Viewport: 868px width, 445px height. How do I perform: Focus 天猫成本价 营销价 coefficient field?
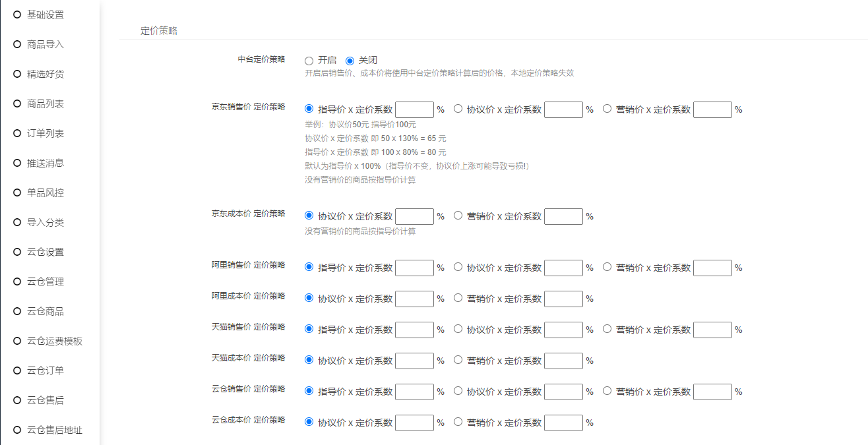563,361
